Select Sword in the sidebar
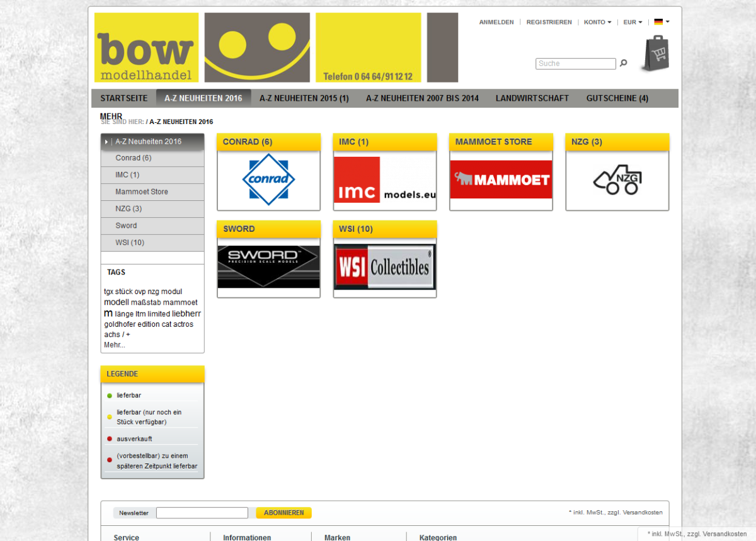Image resolution: width=756 pixels, height=541 pixels. [152, 226]
